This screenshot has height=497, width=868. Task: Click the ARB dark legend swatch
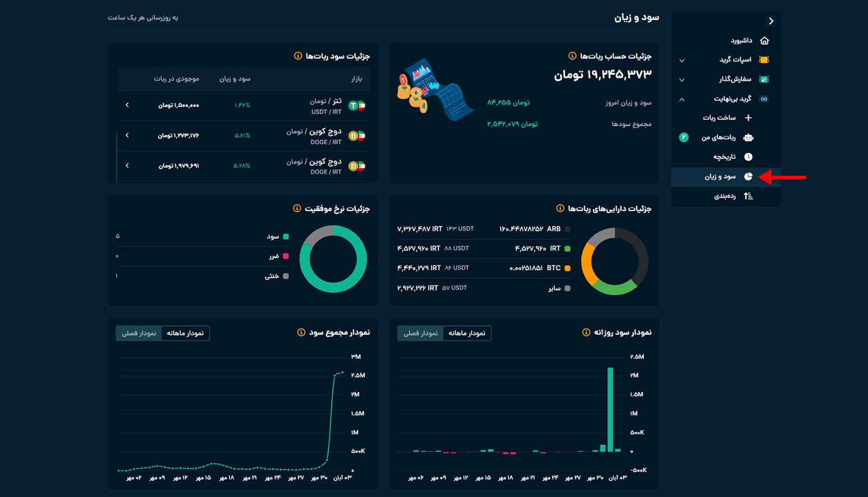pos(567,229)
